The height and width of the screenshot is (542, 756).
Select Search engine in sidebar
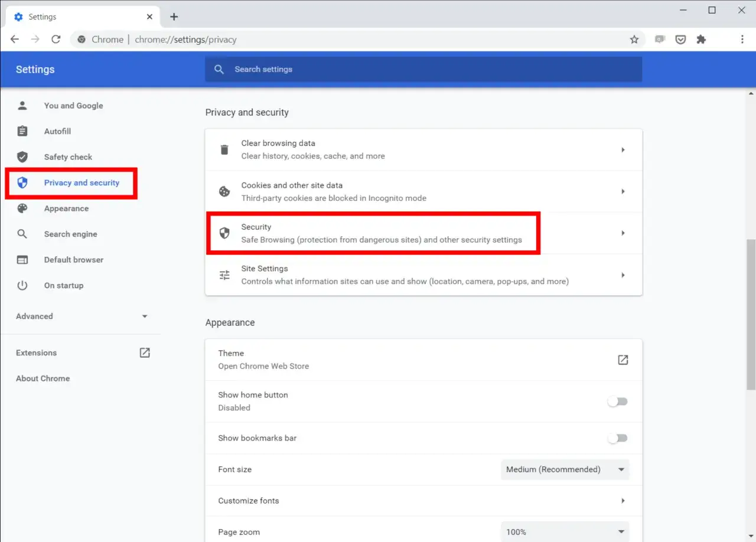click(x=70, y=234)
